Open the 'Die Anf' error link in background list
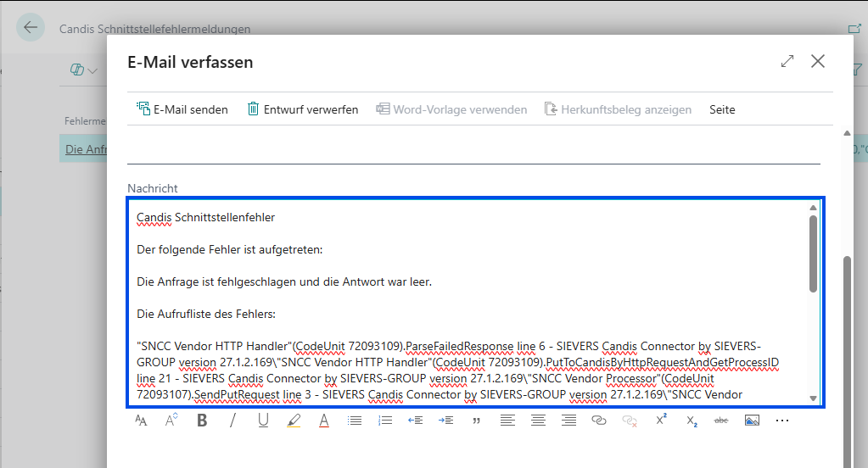 coord(86,149)
